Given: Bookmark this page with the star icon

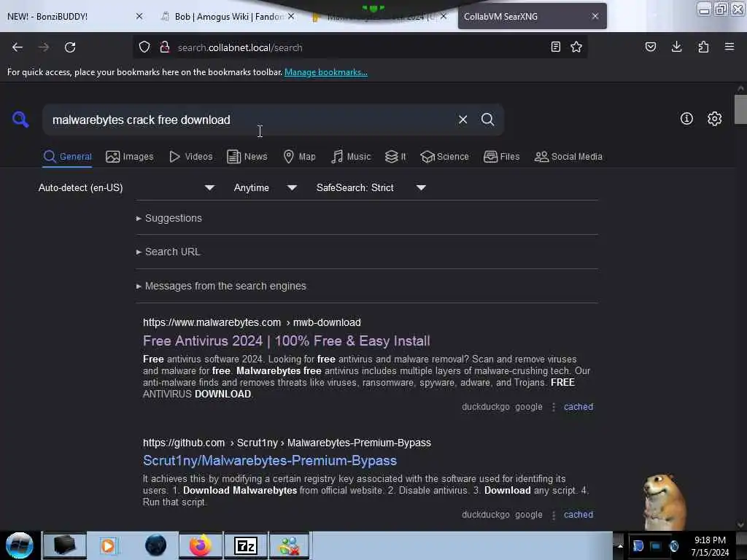Looking at the screenshot, I should [x=576, y=47].
